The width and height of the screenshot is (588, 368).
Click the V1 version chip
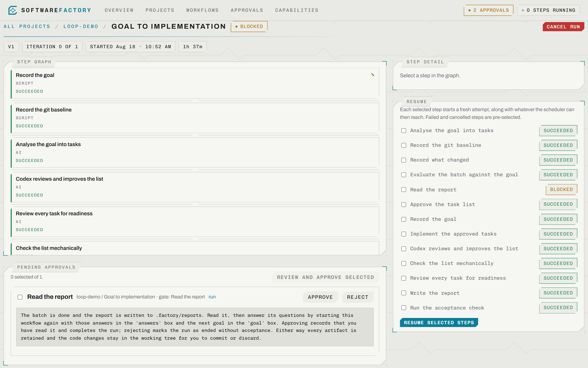coord(11,47)
